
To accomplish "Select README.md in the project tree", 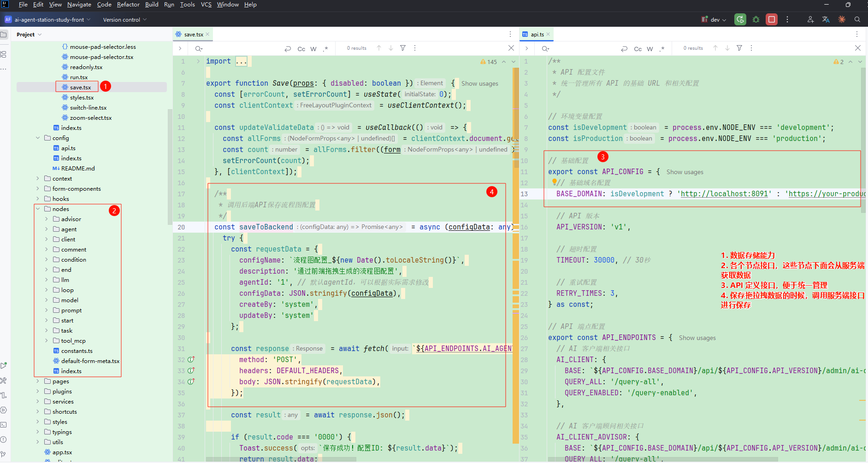I will (77, 169).
